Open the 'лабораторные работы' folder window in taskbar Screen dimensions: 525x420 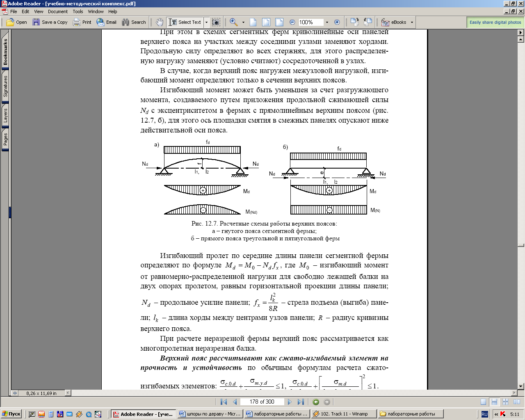410,414
